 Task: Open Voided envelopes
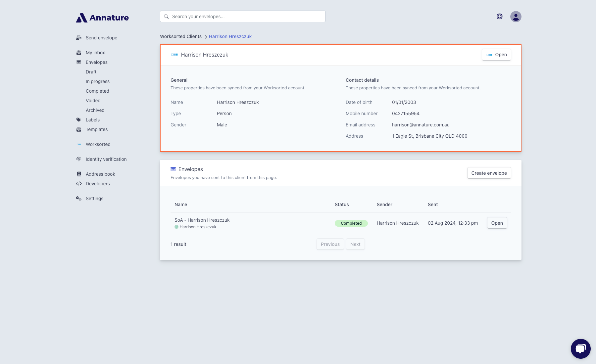tap(93, 101)
